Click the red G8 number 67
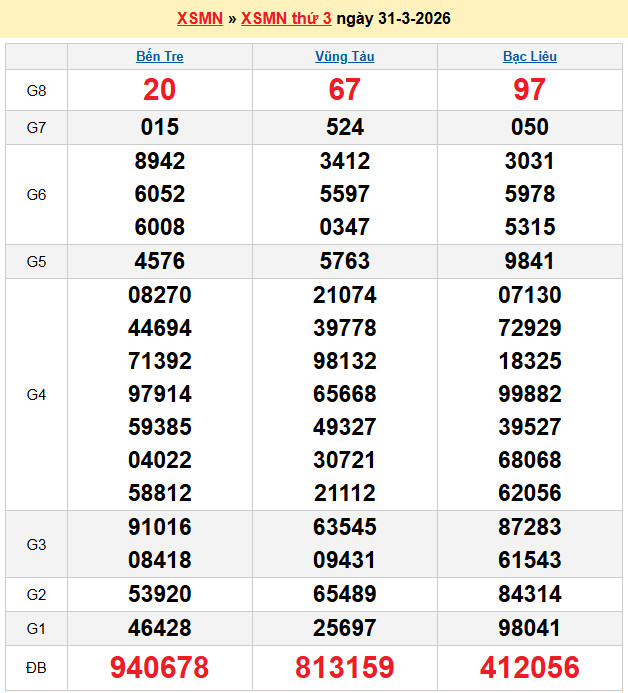The image size is (628, 693). pos(344,90)
